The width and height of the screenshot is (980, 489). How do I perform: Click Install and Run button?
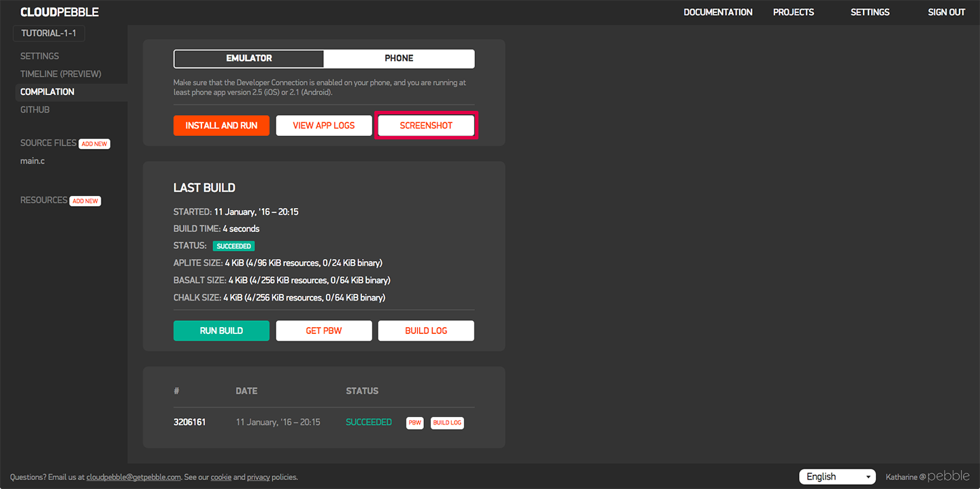(221, 126)
